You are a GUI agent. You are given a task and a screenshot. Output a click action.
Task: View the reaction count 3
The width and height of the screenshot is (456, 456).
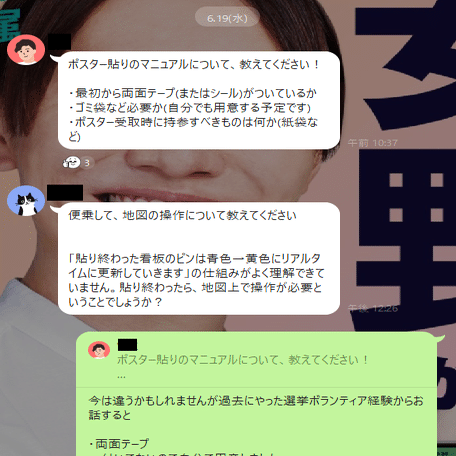(87, 163)
